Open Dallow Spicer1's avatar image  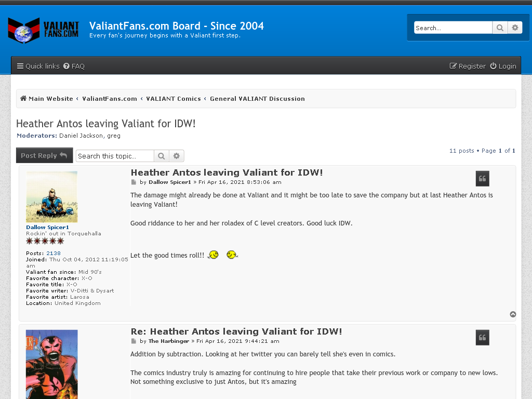pyautogui.click(x=52, y=197)
